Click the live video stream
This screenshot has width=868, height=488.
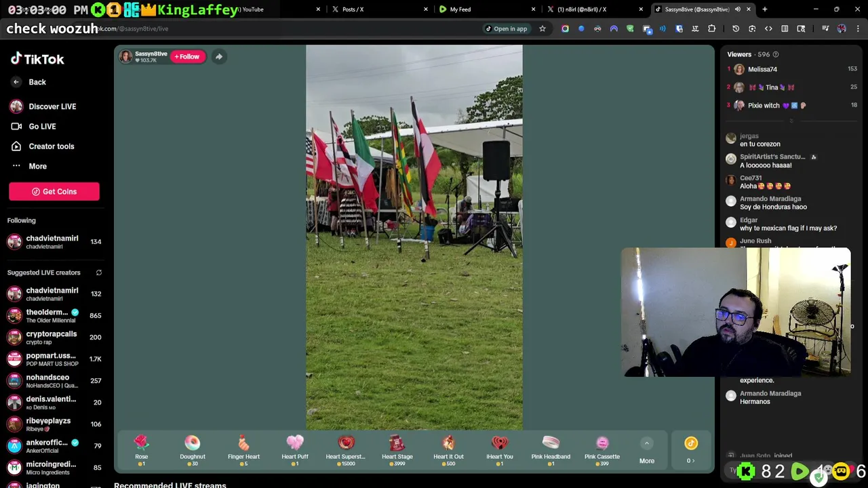click(414, 237)
